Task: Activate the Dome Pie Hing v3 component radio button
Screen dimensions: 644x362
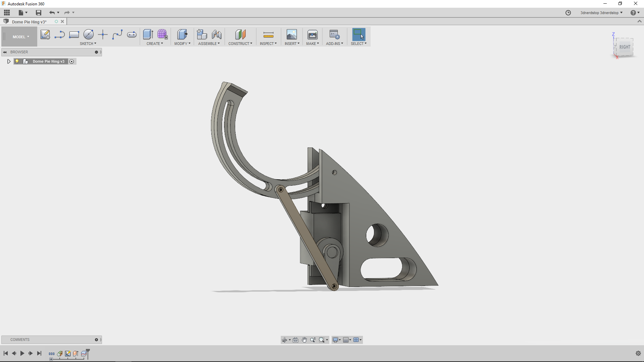Action: [72, 61]
